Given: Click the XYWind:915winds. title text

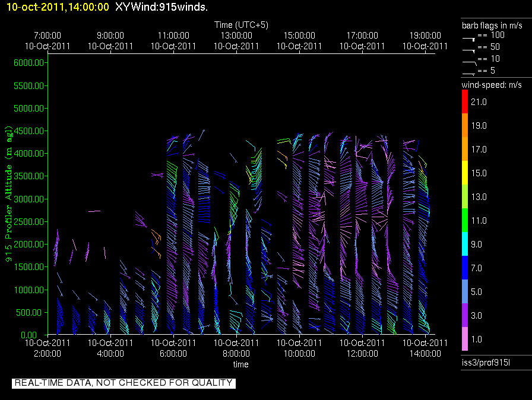Looking at the screenshot, I should (x=161, y=7).
